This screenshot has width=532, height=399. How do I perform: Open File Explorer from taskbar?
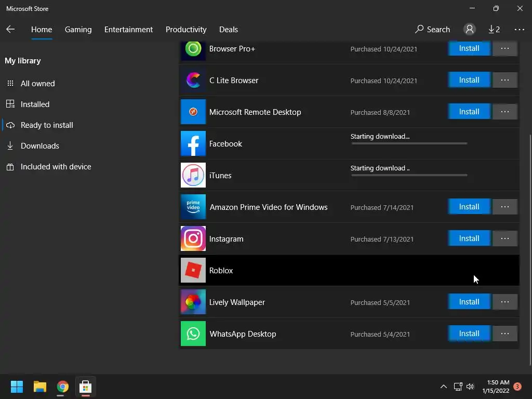[39, 387]
